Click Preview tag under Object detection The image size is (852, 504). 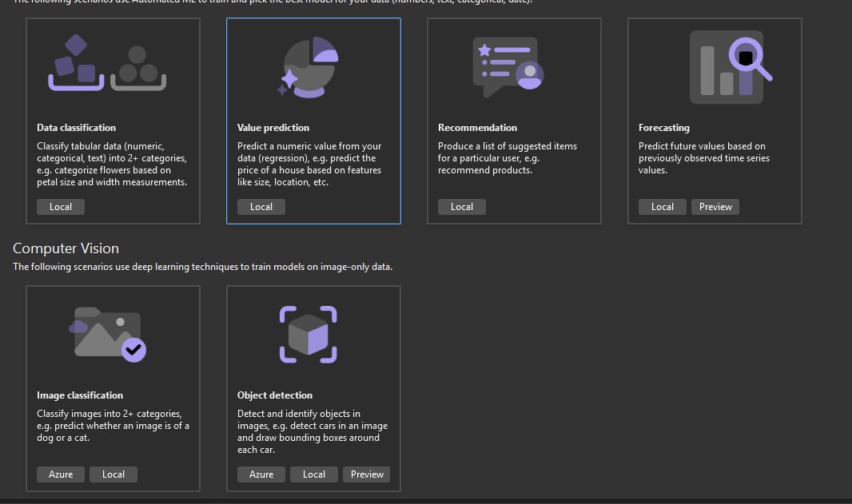[368, 474]
